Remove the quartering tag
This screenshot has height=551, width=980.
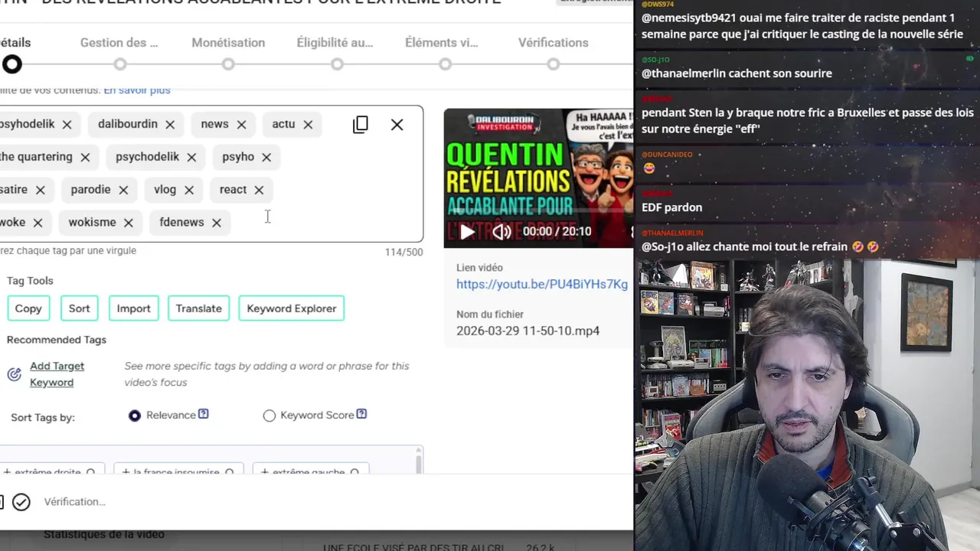[x=85, y=158]
